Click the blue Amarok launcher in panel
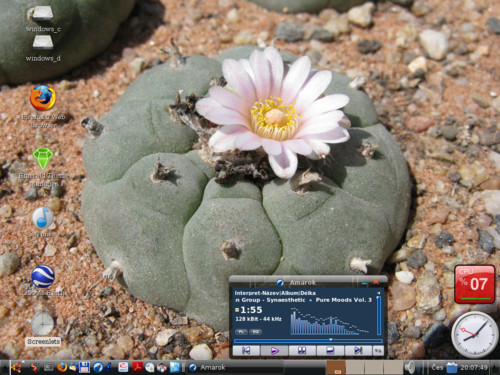The width and height of the screenshot is (500, 375). pyautogui.click(x=98, y=367)
